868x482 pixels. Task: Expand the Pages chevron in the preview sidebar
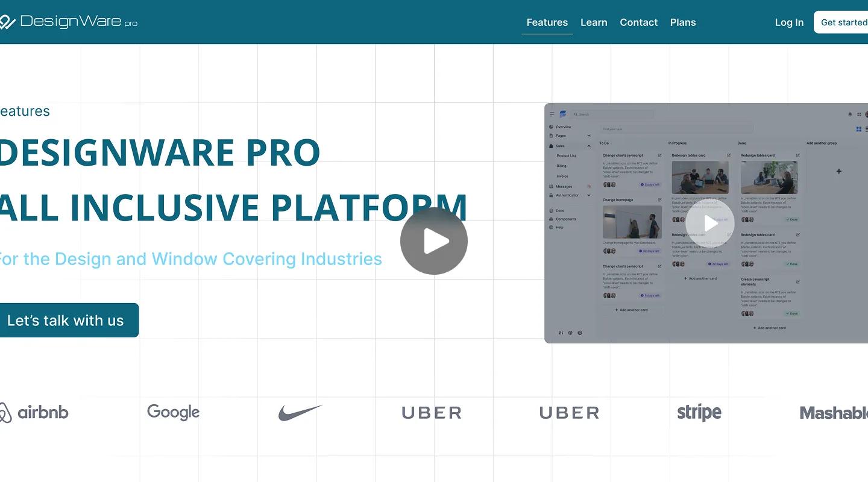[x=589, y=136]
